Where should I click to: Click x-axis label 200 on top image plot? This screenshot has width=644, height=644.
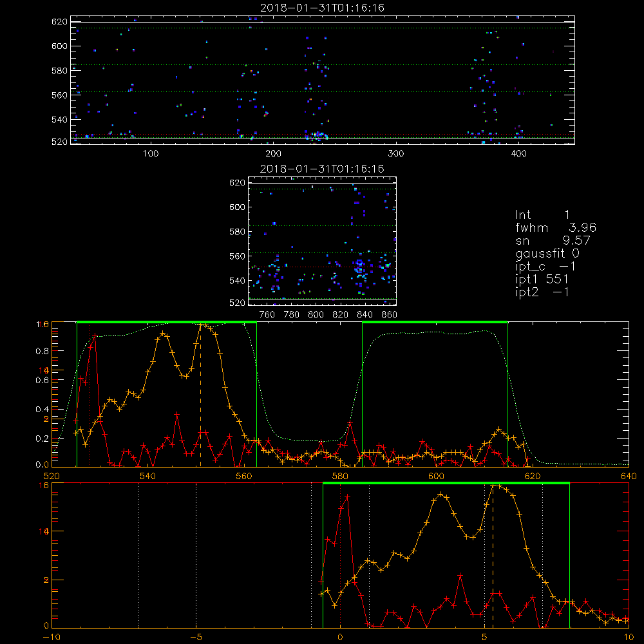(x=273, y=154)
